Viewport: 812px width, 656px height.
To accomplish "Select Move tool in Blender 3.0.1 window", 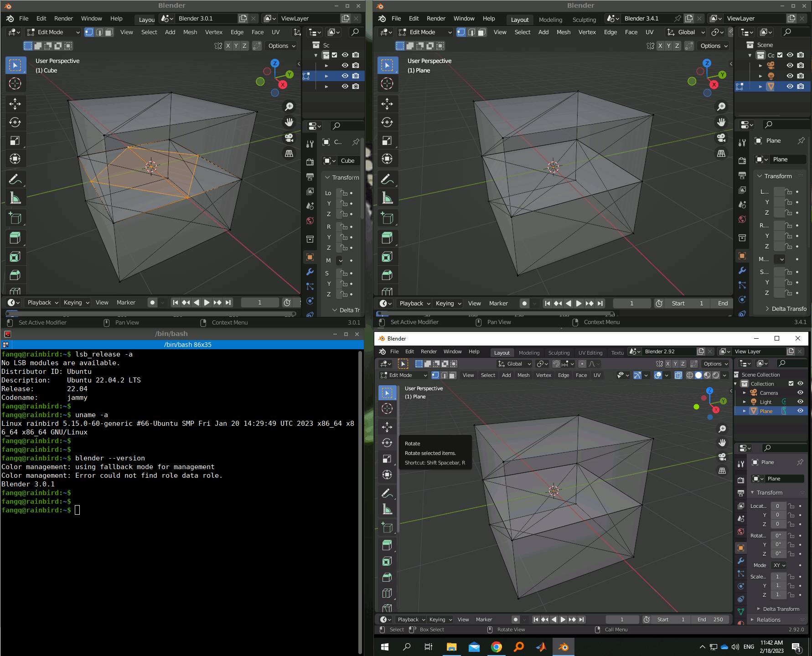I will 15,104.
